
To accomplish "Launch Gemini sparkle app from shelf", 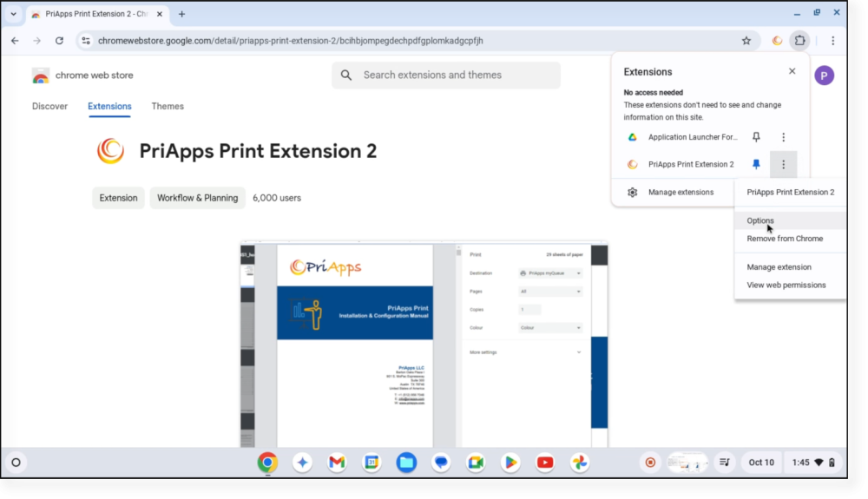I will 302,463.
